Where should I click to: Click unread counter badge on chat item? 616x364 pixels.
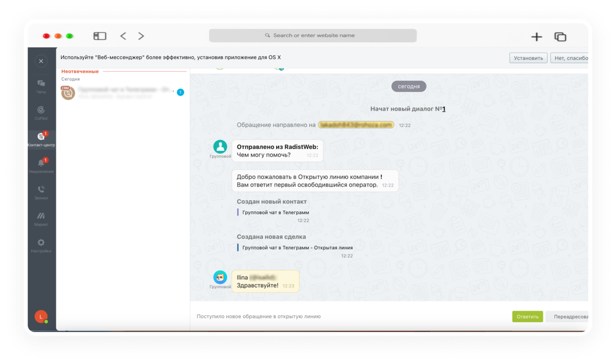click(180, 92)
